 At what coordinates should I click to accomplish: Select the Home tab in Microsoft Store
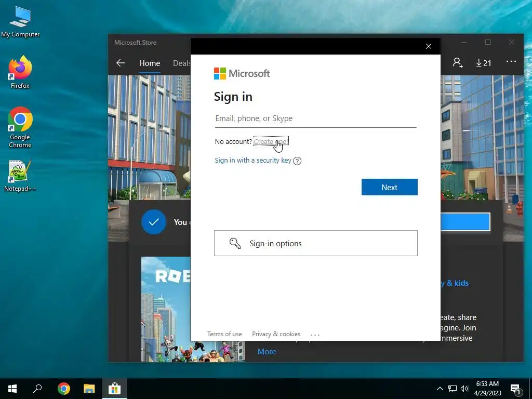[x=149, y=63]
